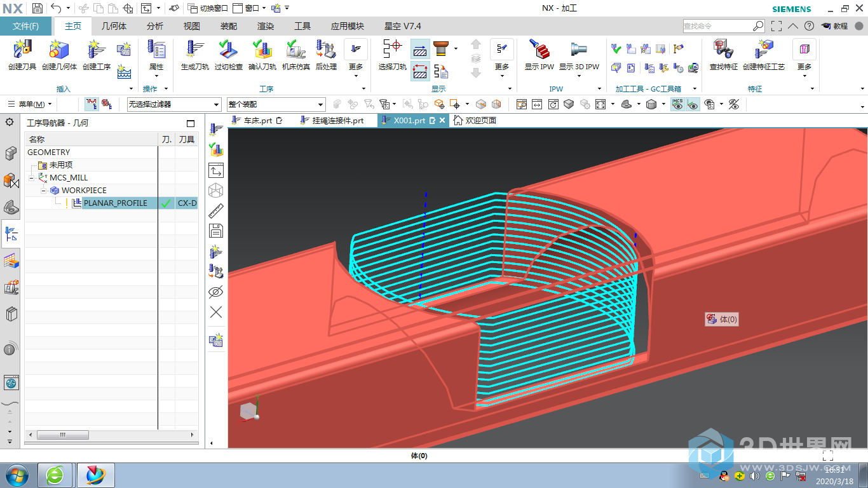Toggle the lower tool path display button
This screenshot has height=488, width=868.
(x=419, y=71)
